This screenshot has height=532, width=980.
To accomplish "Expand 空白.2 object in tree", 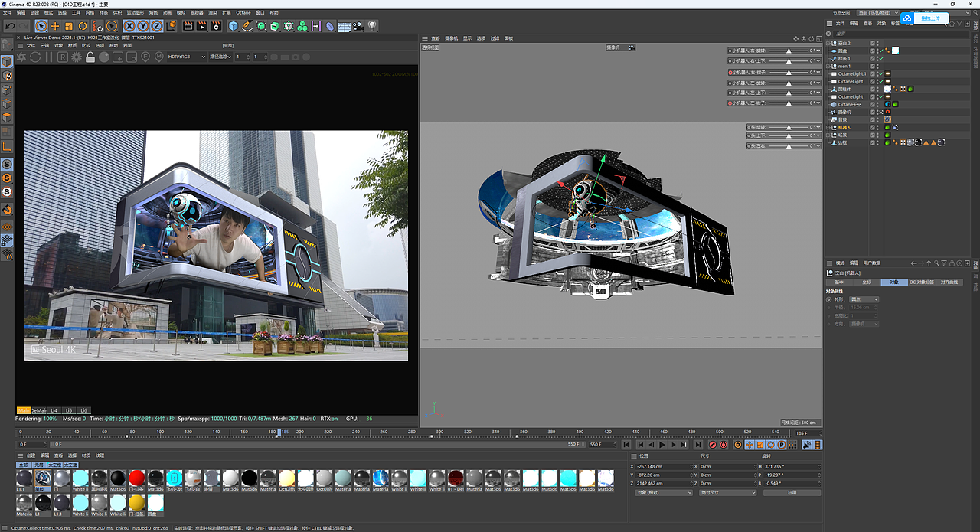I will coord(829,43).
